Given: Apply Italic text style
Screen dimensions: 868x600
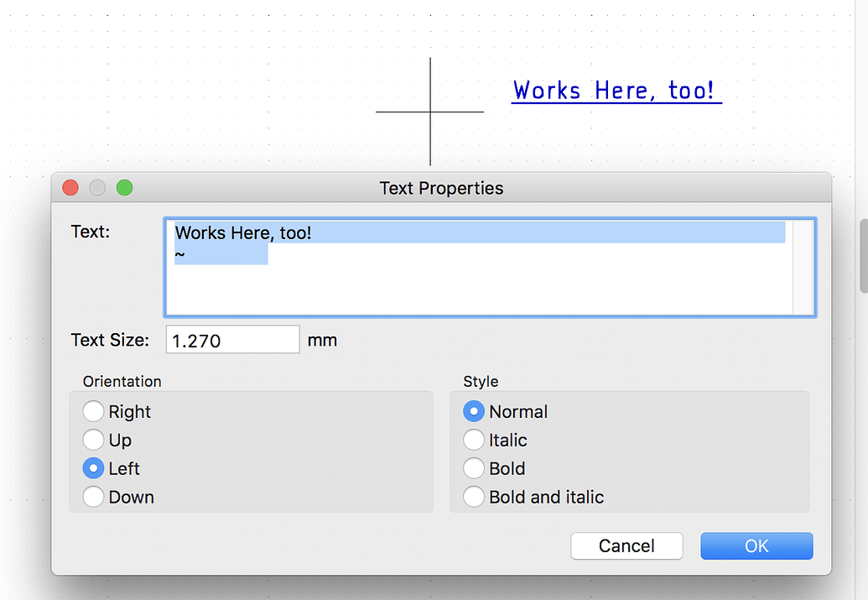Looking at the screenshot, I should 475,440.
